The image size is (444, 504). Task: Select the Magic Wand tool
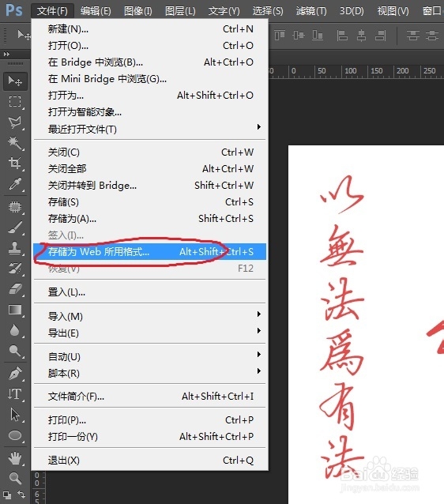[15, 143]
